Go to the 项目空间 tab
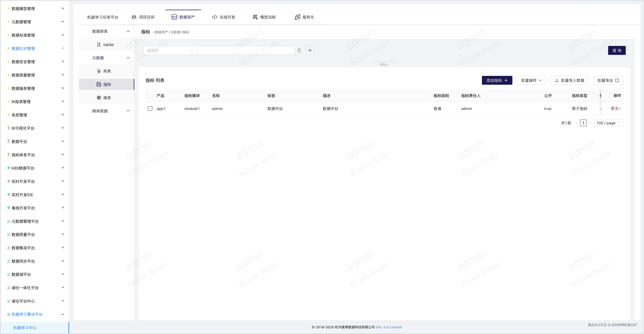Image resolution: width=644 pixels, height=334 pixels. point(143,17)
